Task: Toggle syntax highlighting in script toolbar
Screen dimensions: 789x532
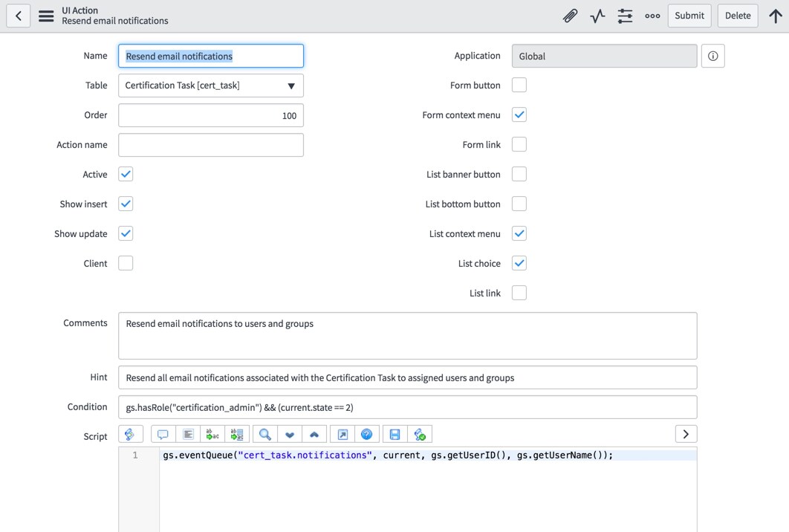Action: 130,435
